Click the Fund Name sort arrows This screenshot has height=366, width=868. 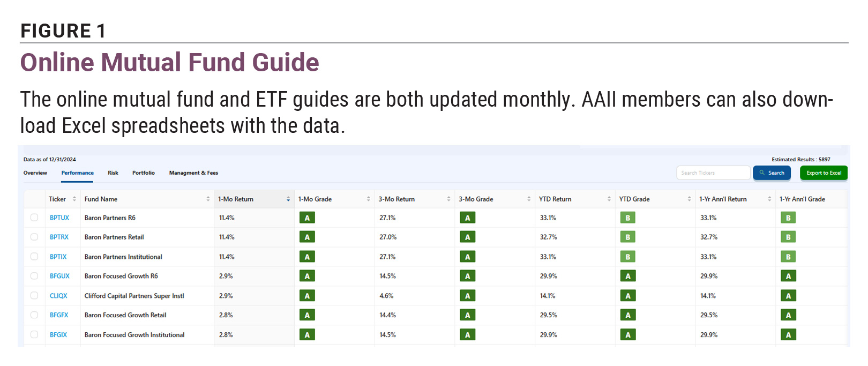208,199
